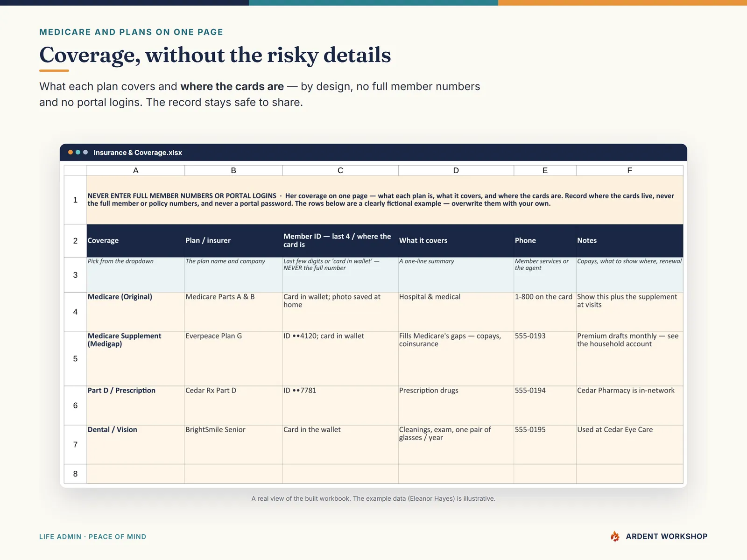
Task: Select column C header
Action: (x=340, y=170)
